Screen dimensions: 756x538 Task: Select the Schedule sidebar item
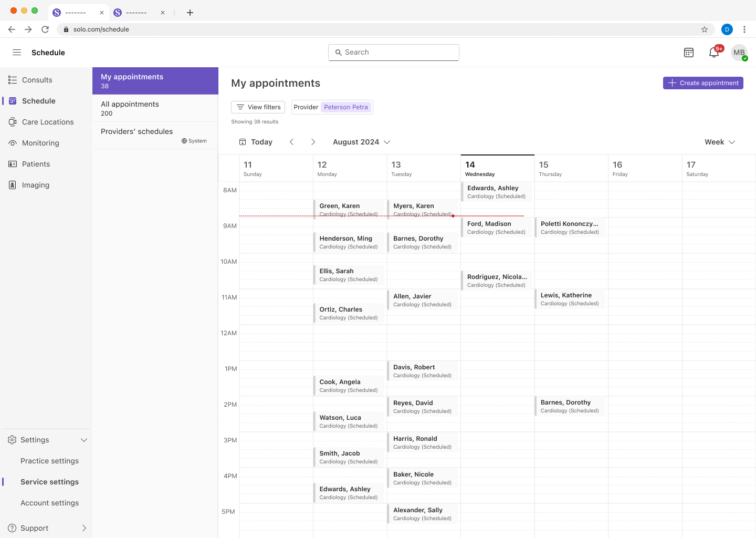pyautogui.click(x=46, y=101)
